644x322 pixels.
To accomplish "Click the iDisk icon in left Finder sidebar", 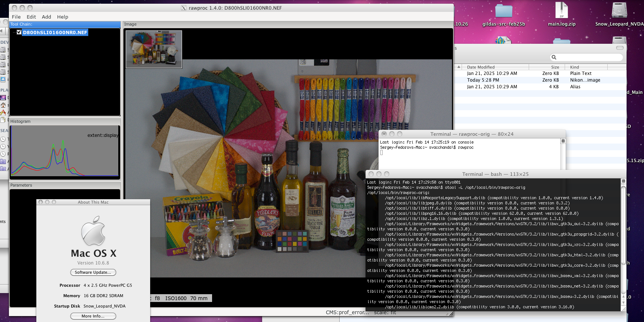I will click(3, 79).
